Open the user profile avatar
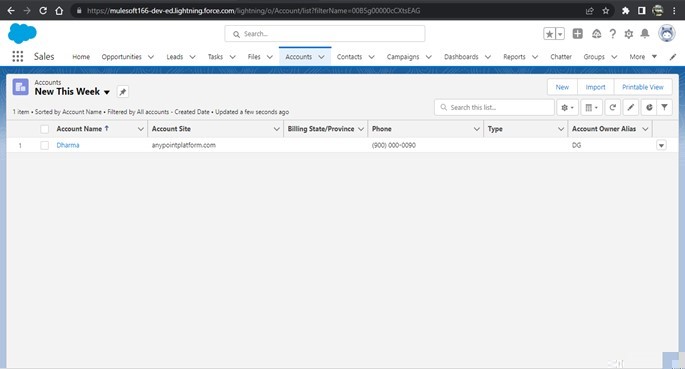 (x=667, y=33)
